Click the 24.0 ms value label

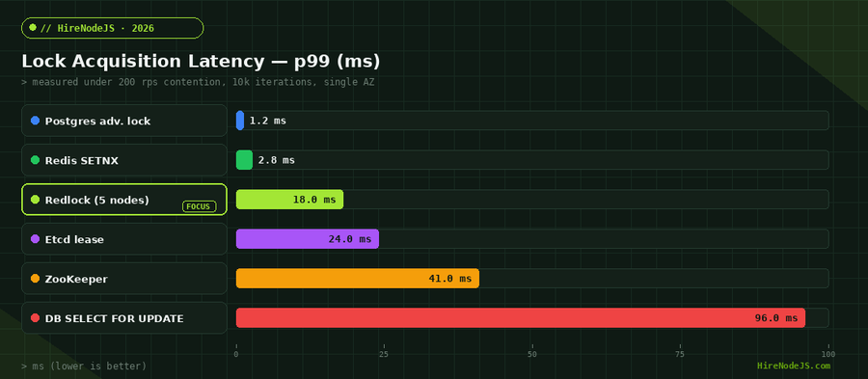[350, 239]
